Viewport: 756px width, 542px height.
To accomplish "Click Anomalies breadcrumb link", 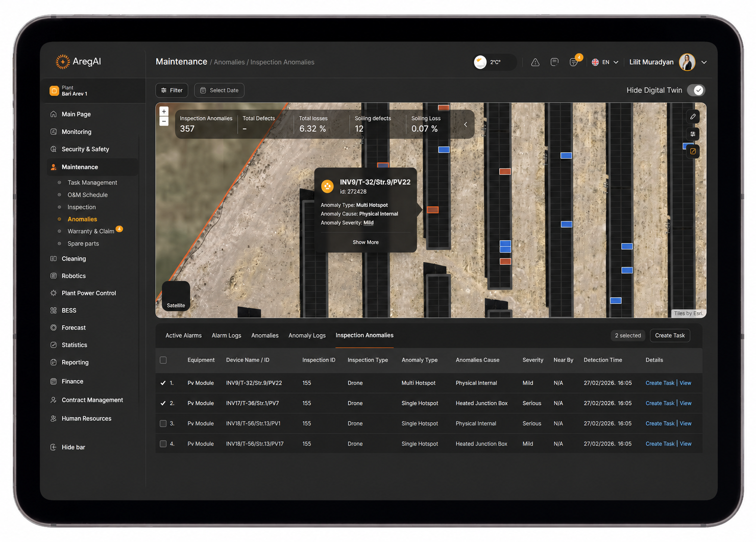I will coord(229,62).
